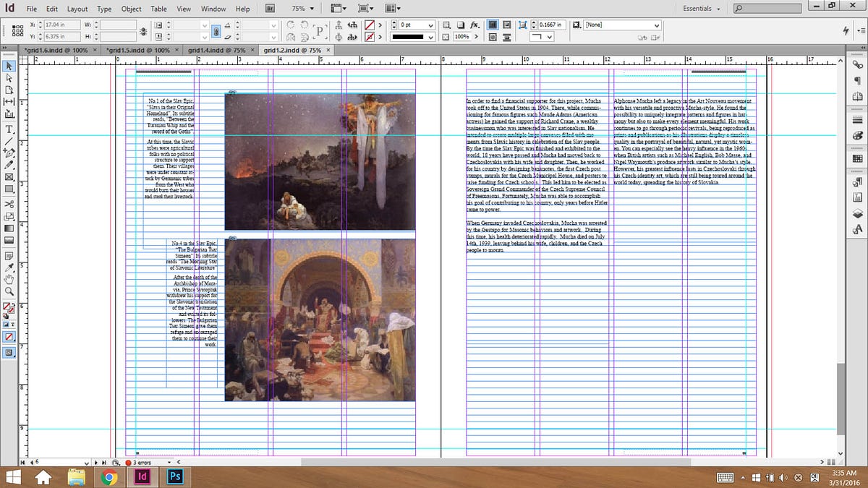868x488 pixels.
Task: Select the Gradient Feather tool
Action: [x=9, y=241]
